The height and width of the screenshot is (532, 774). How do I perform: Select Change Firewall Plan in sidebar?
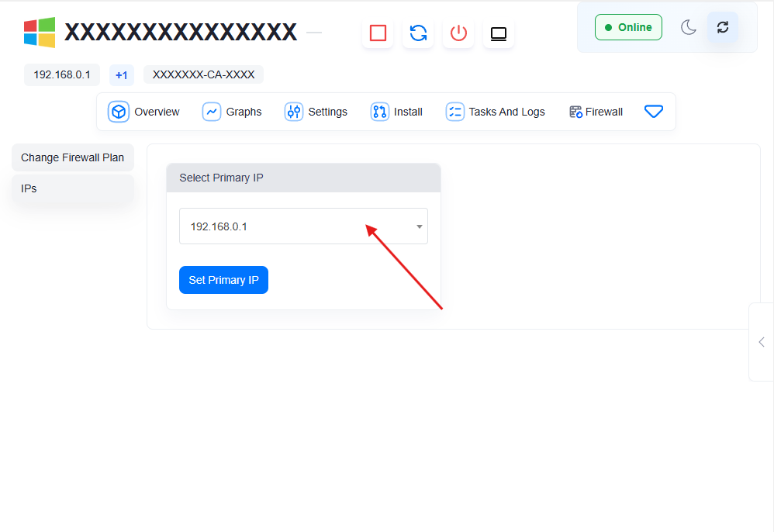coord(72,157)
